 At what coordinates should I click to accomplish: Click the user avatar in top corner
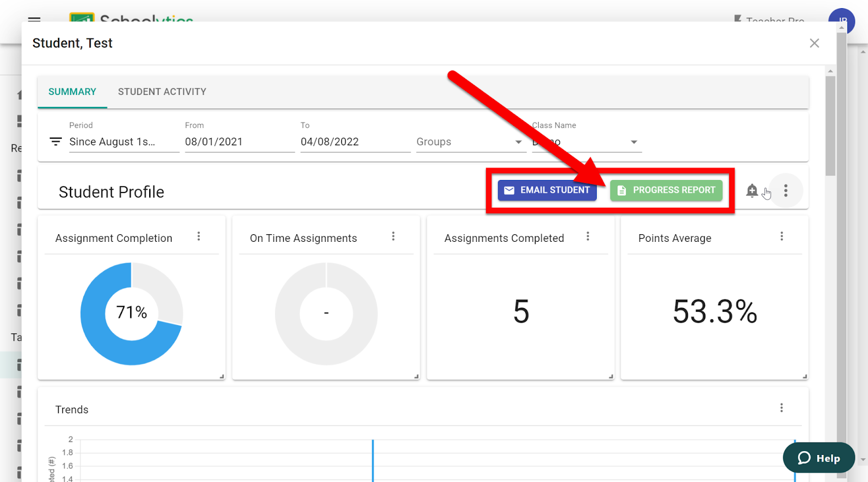[841, 21]
